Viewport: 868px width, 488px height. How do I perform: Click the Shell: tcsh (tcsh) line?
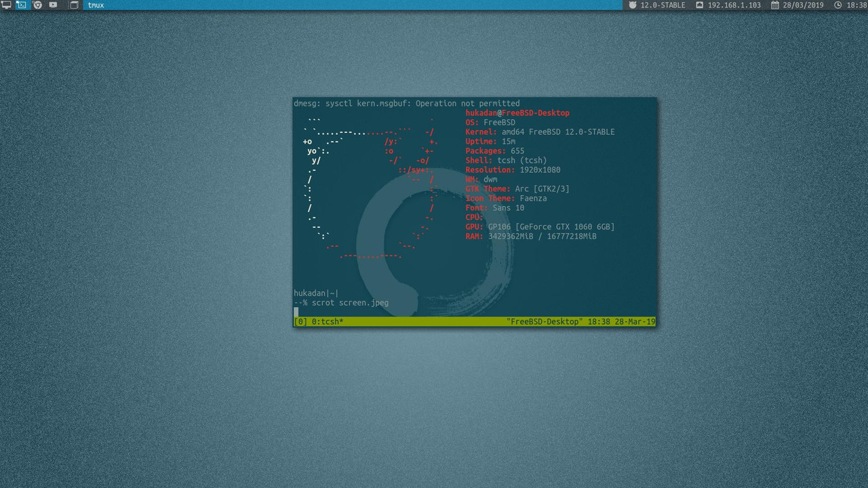tap(506, 161)
